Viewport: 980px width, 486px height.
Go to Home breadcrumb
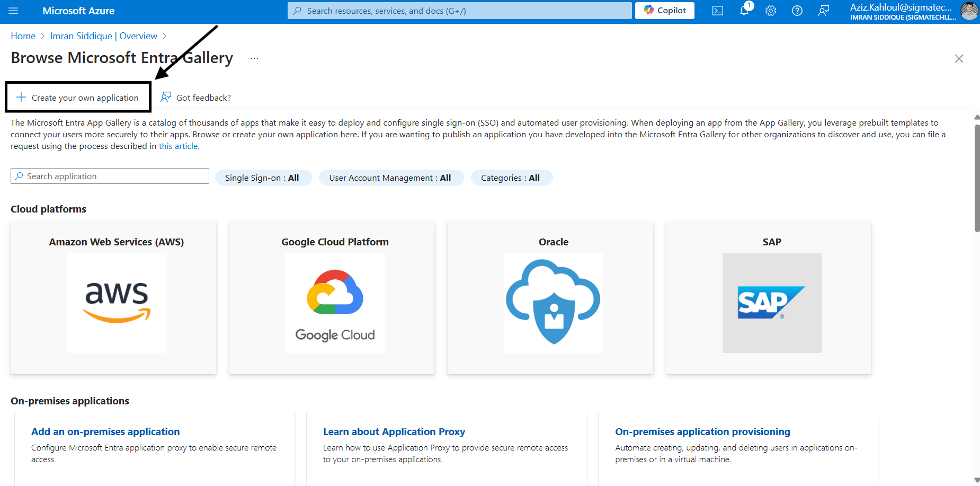(23, 36)
